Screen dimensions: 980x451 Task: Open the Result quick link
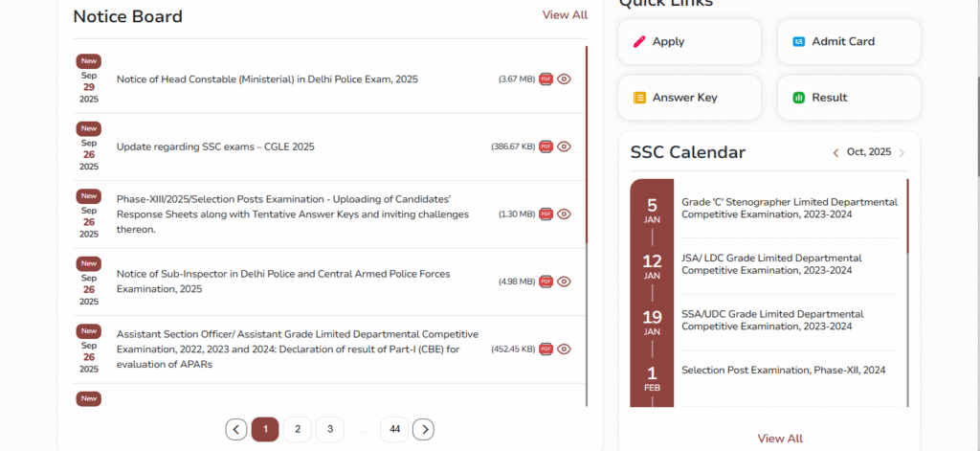click(x=849, y=98)
